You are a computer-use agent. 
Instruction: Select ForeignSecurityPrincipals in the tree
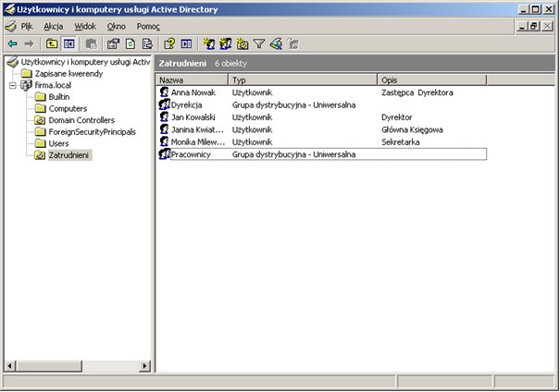coord(93,132)
